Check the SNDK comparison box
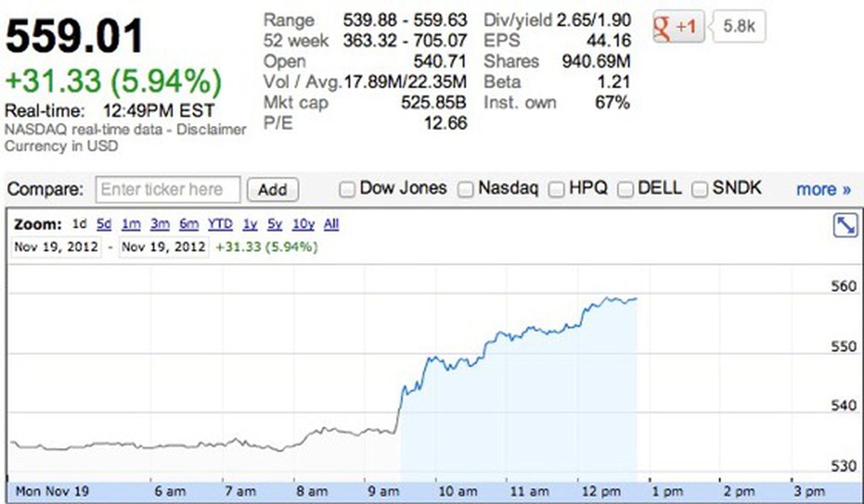The width and height of the screenshot is (864, 504). click(x=700, y=189)
